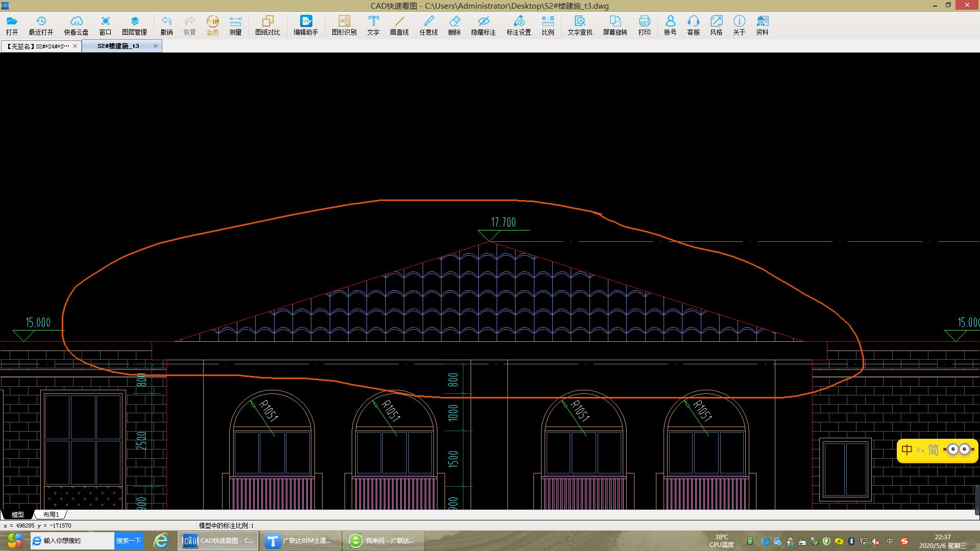Close the S2#楼建施_t3 tab

click(156, 46)
